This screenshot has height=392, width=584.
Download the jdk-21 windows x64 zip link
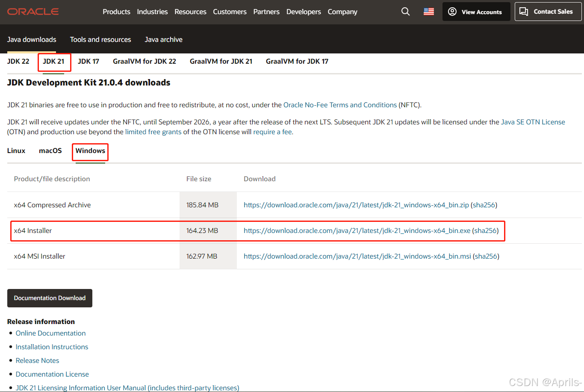[x=356, y=205]
